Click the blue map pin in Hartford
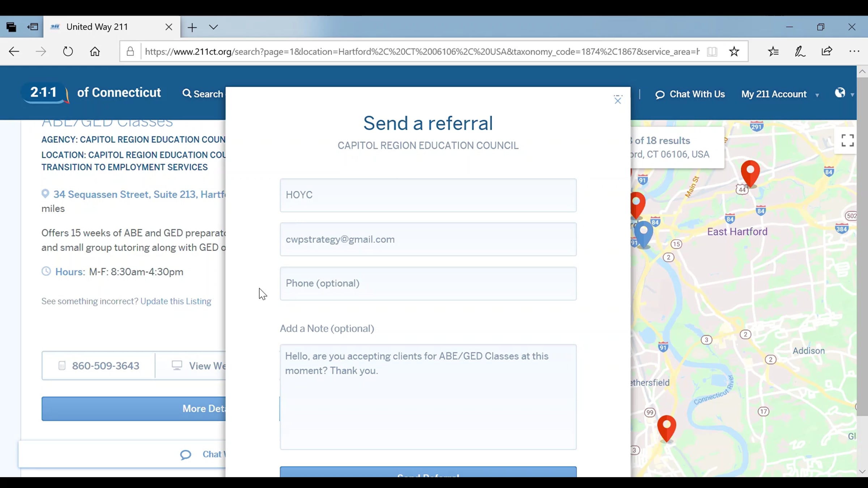 pos(643,234)
